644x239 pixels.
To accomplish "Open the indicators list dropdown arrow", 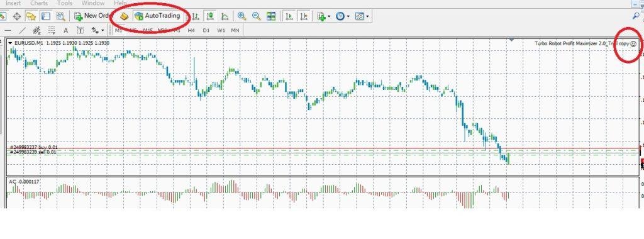I will (329, 16).
